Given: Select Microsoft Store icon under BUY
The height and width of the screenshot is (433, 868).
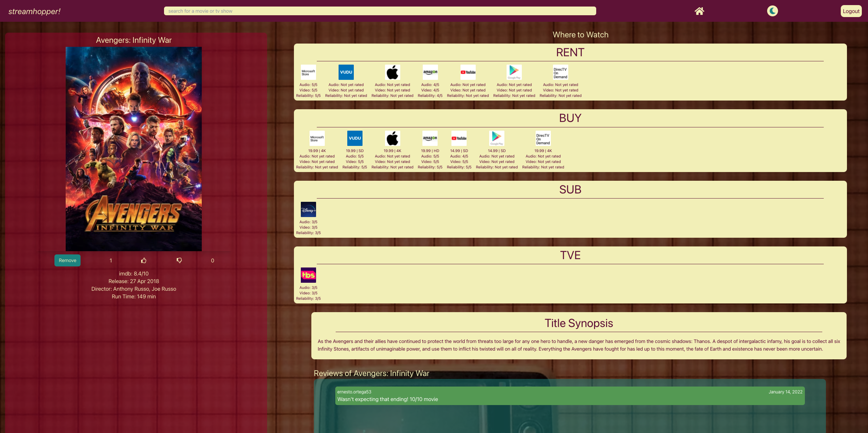Looking at the screenshot, I should [317, 138].
